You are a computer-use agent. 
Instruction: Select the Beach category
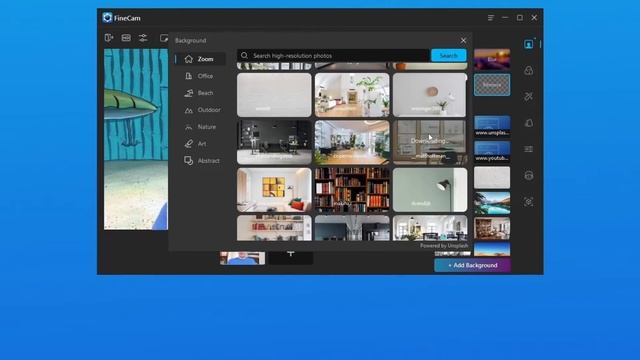(x=200, y=93)
